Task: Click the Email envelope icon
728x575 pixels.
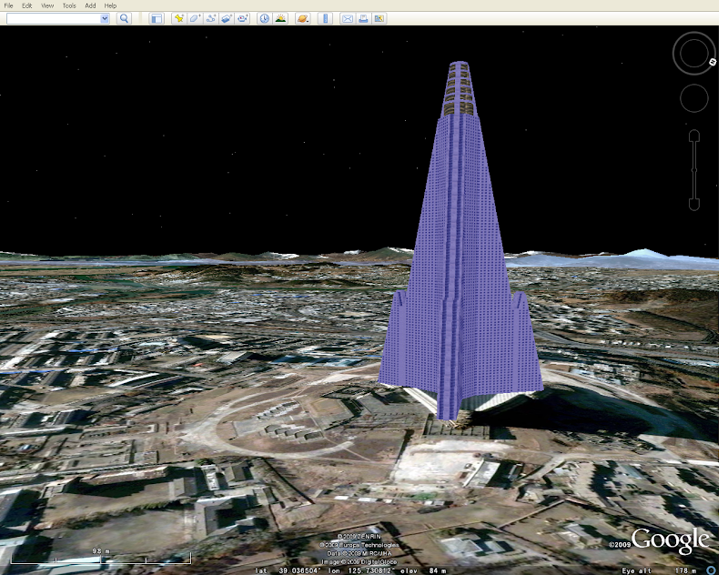Action: click(x=348, y=18)
